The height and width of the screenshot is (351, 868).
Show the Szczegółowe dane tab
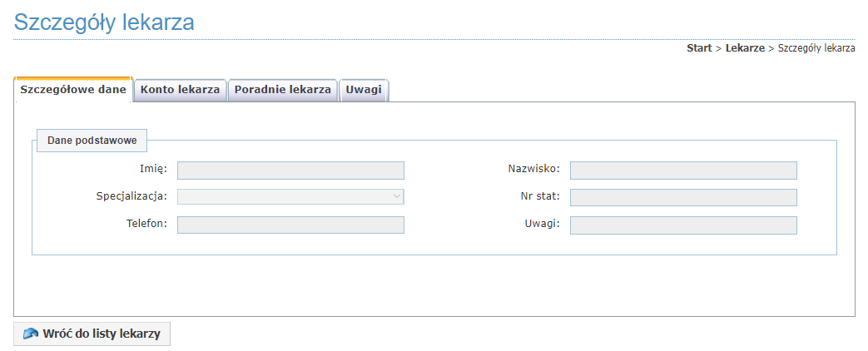pyautogui.click(x=73, y=90)
